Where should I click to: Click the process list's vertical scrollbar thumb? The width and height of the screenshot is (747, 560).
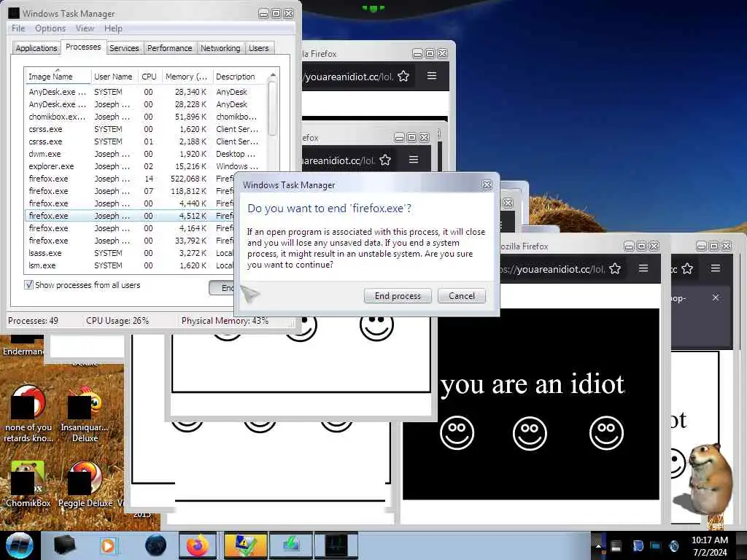[x=273, y=109]
